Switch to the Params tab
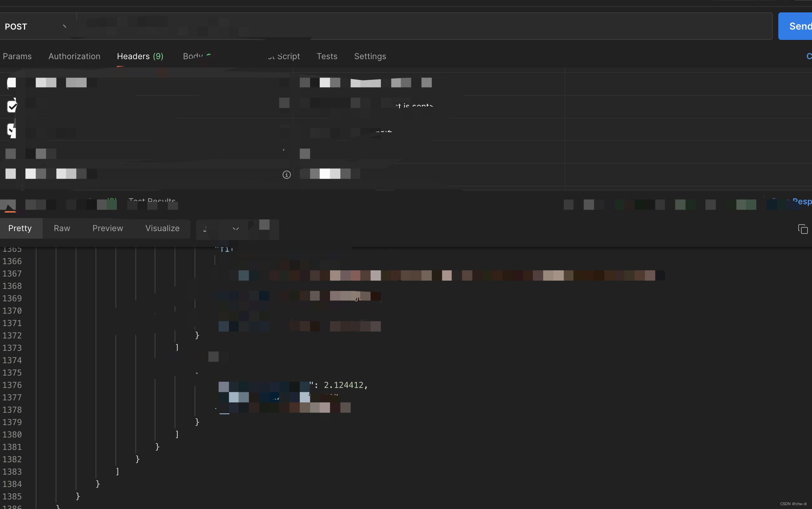The width and height of the screenshot is (812, 509). pyautogui.click(x=17, y=56)
